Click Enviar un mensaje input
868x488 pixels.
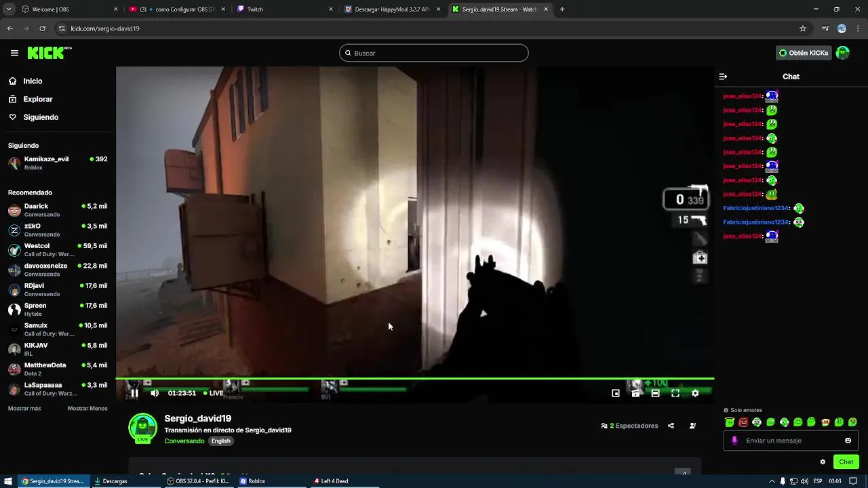[792, 441]
